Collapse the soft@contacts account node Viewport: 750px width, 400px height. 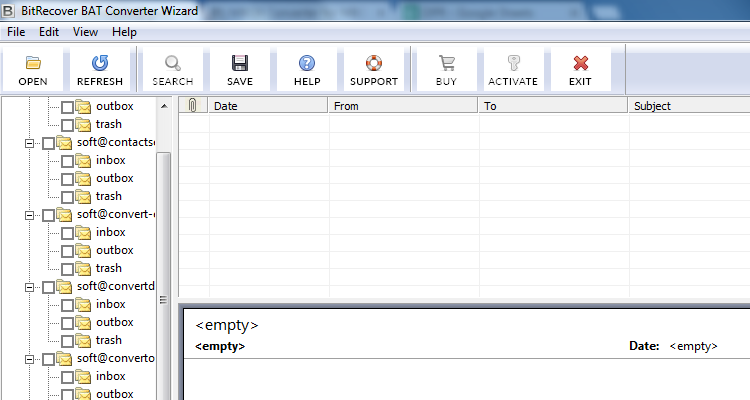[x=29, y=144]
